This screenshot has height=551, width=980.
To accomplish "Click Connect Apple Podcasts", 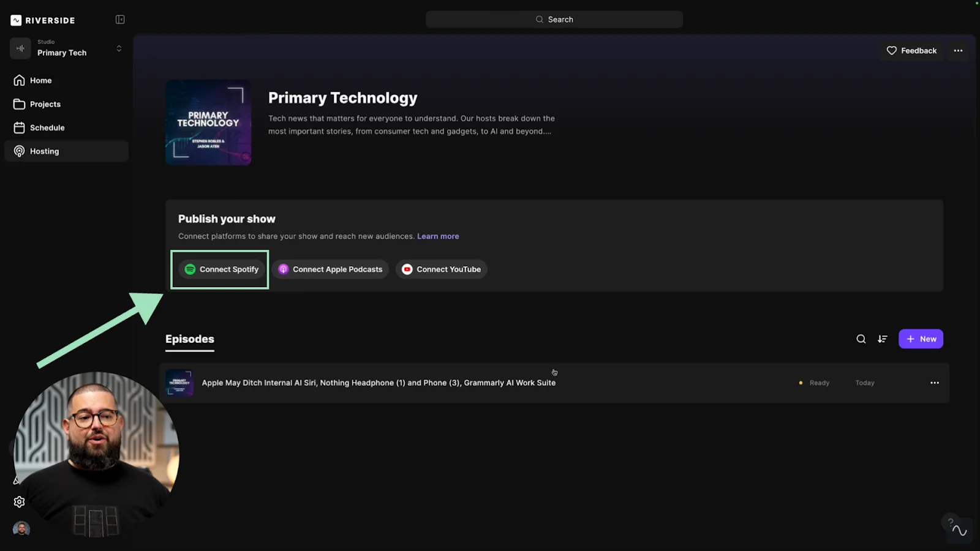I will pyautogui.click(x=331, y=269).
